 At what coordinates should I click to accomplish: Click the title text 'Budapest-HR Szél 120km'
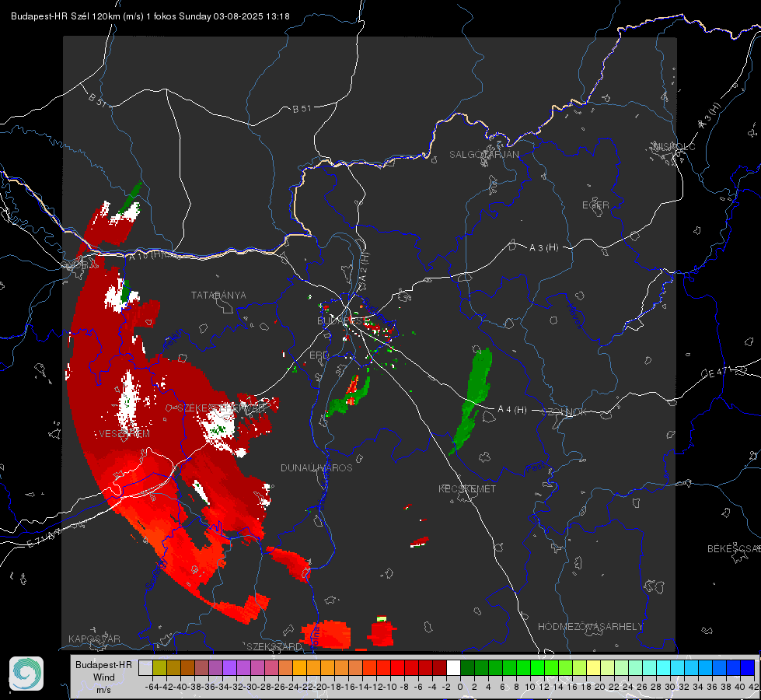(65, 16)
